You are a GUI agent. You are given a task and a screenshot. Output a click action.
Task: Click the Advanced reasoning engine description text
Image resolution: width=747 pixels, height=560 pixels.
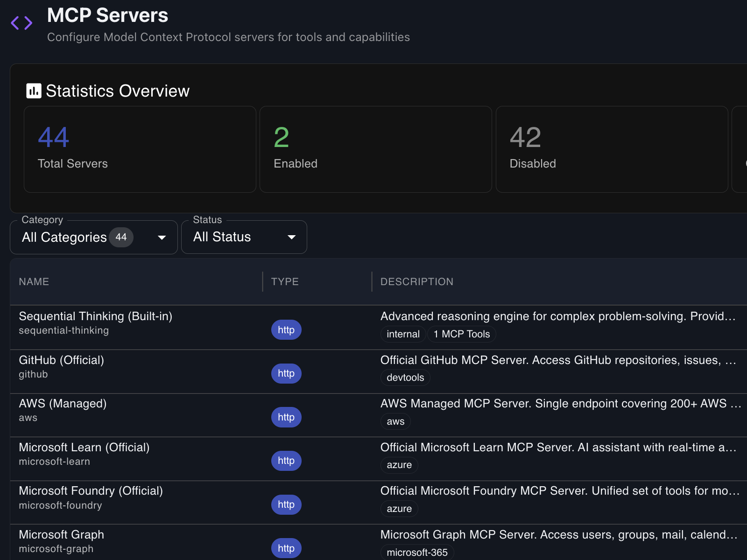coord(558,316)
